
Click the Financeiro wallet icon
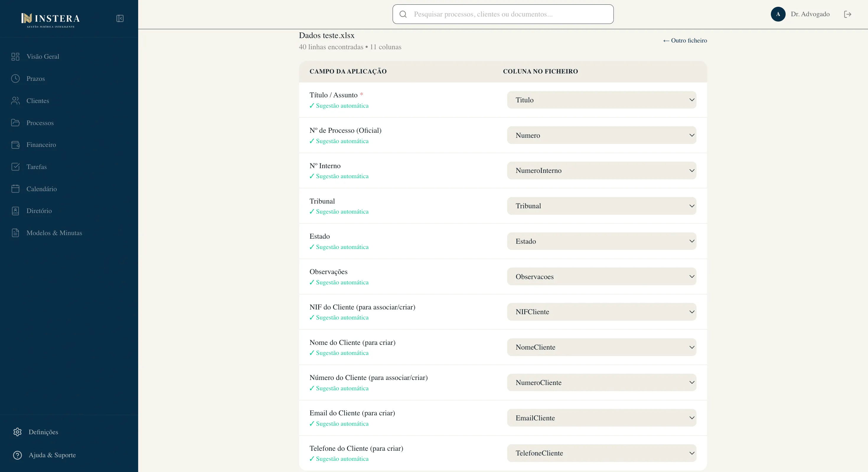point(15,145)
